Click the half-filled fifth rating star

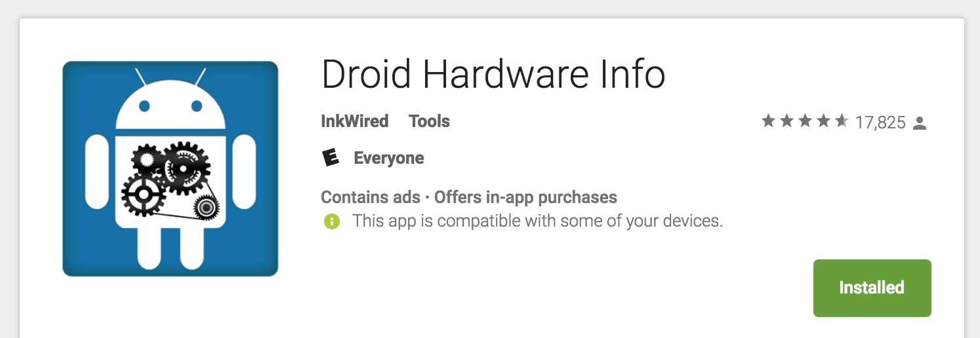842,121
